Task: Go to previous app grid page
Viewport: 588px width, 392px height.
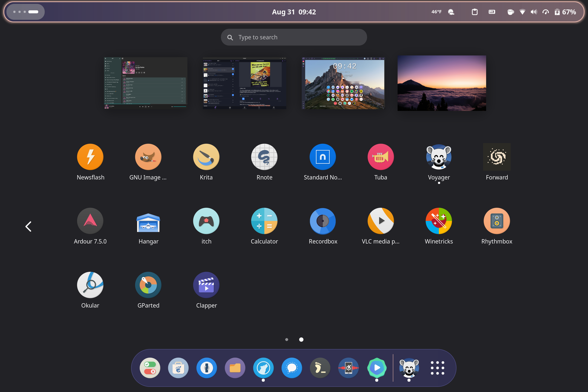Action: coord(28,227)
